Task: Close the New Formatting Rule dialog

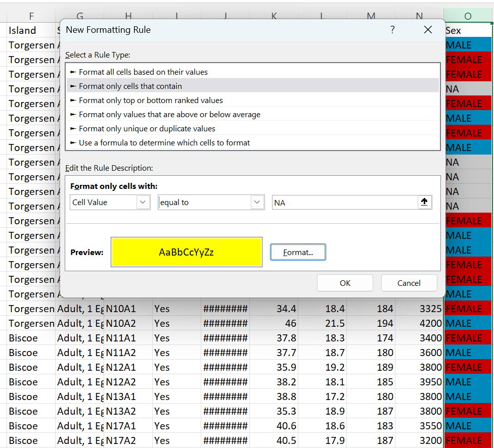Action: pos(428,29)
